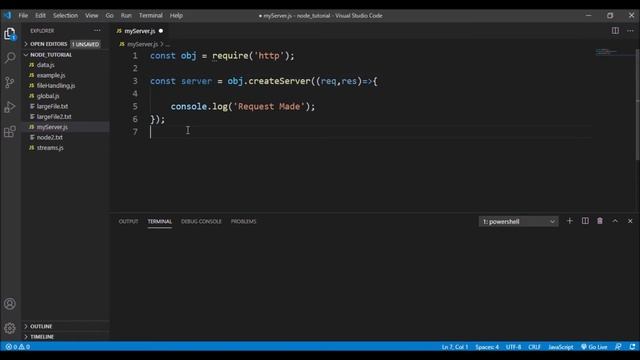The image size is (640, 360).
Task: Open Explorer more actions ellipsis
Action: pyautogui.click(x=97, y=31)
